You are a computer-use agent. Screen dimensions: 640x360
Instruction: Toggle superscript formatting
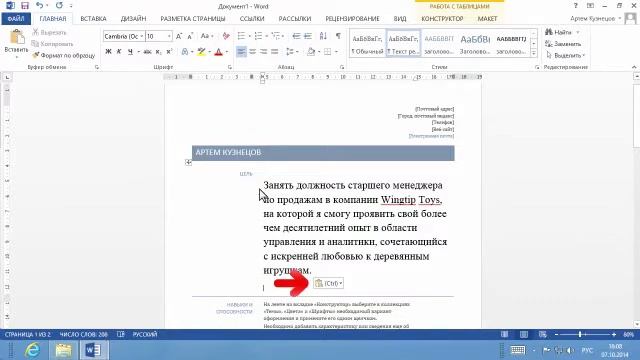[169, 52]
